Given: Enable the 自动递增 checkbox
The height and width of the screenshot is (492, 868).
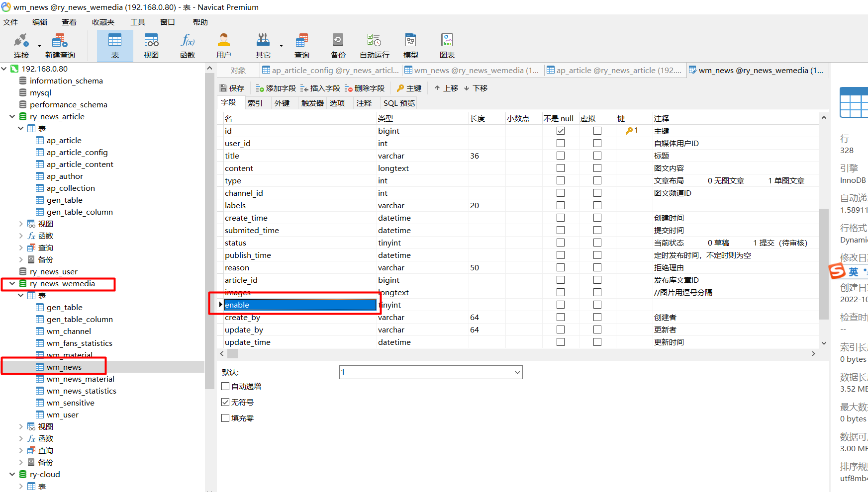Looking at the screenshot, I should pos(225,386).
